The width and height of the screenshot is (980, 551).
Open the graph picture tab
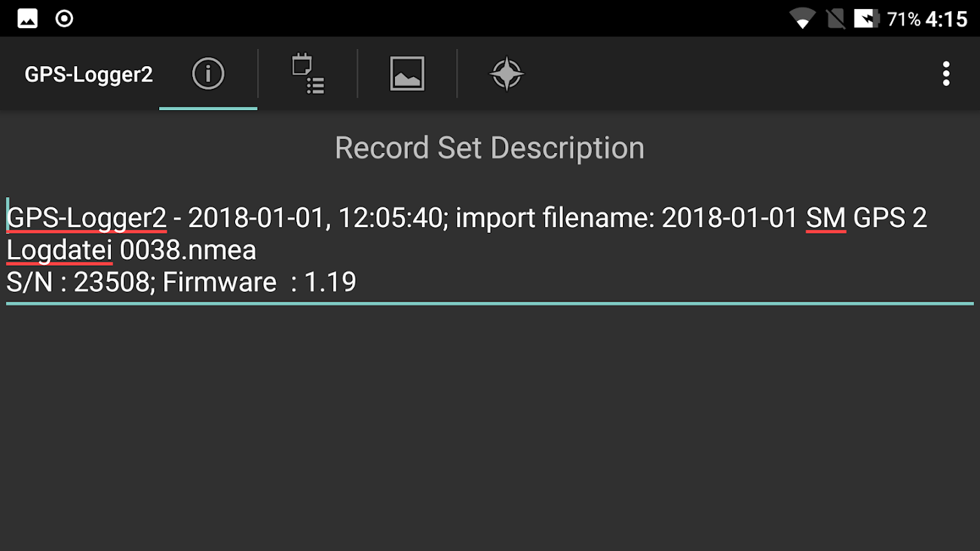tap(407, 74)
